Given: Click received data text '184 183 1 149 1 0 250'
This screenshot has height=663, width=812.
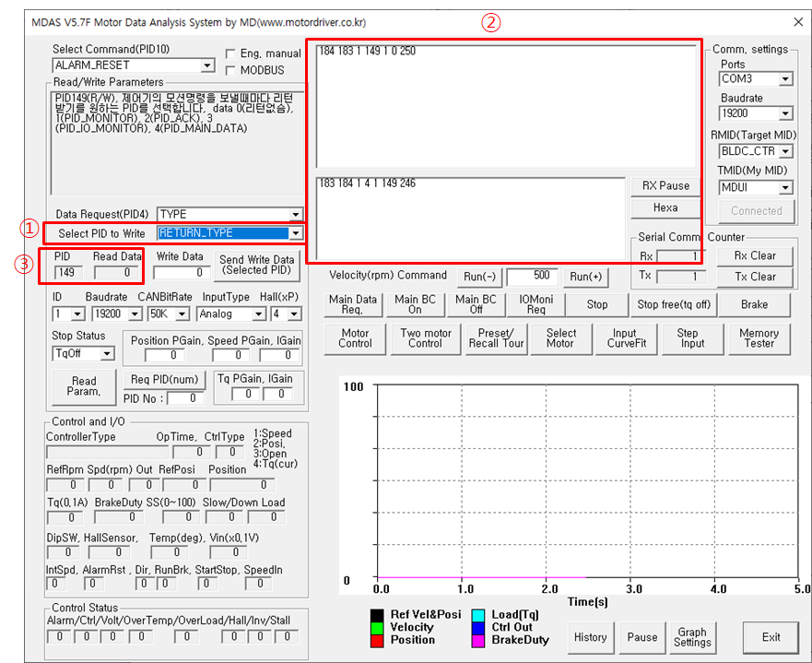Looking at the screenshot, I should (367, 52).
